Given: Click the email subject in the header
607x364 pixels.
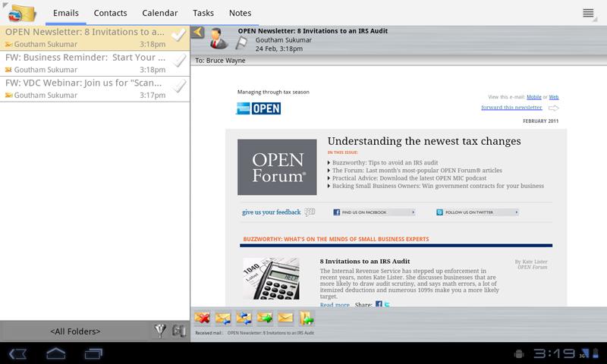Looking at the screenshot, I should 313,31.
